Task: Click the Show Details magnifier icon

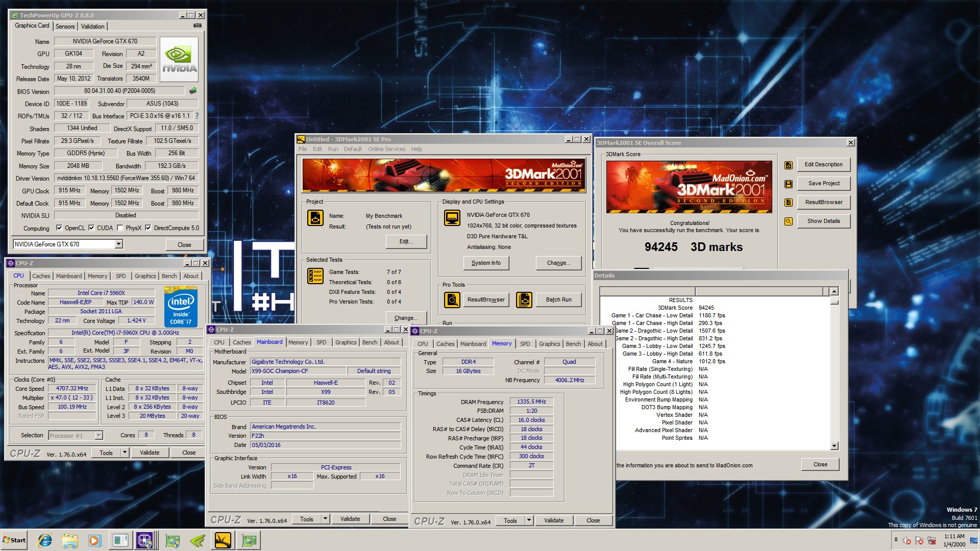Action: tap(789, 221)
